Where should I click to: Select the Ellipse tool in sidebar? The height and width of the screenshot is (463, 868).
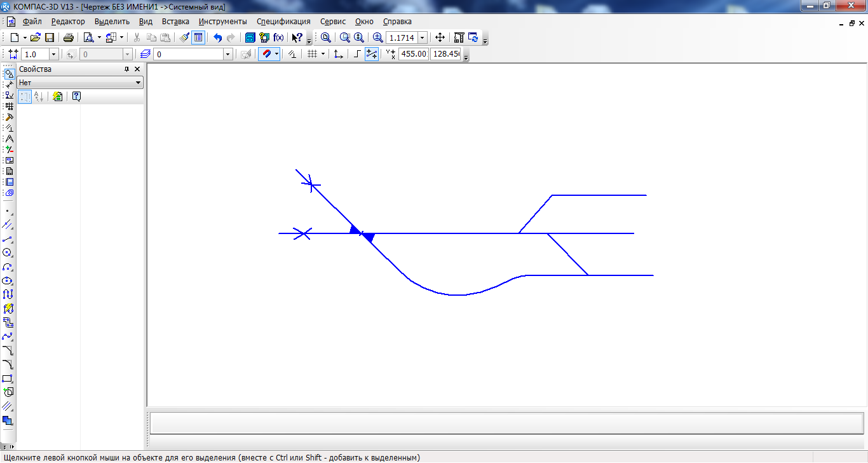pyautogui.click(x=8, y=280)
